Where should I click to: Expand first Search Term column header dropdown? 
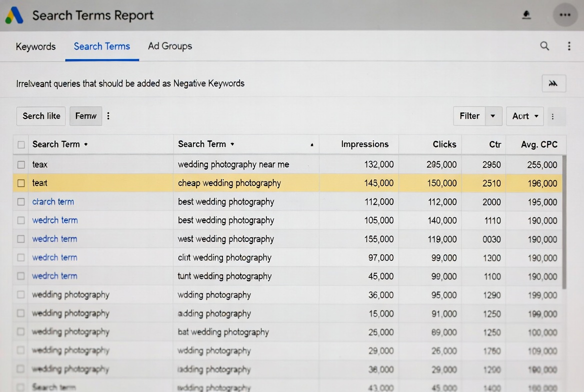(86, 144)
